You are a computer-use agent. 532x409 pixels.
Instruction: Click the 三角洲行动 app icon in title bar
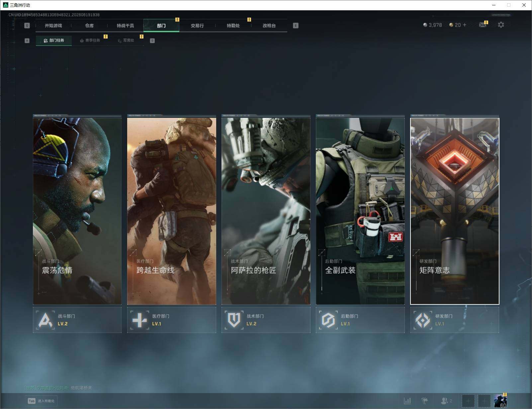(5, 5)
